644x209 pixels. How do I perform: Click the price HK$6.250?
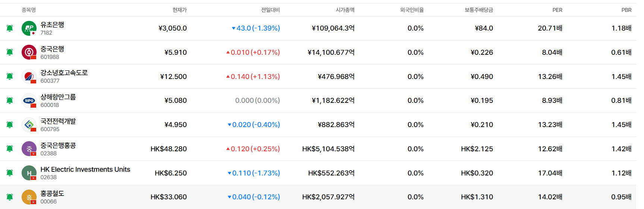point(171,173)
